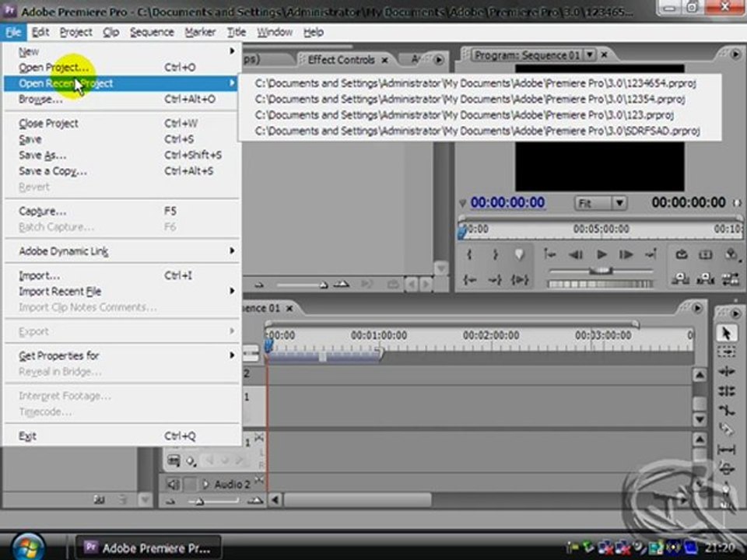Open the Sequence menu
The width and height of the screenshot is (747, 560).
pos(152,33)
